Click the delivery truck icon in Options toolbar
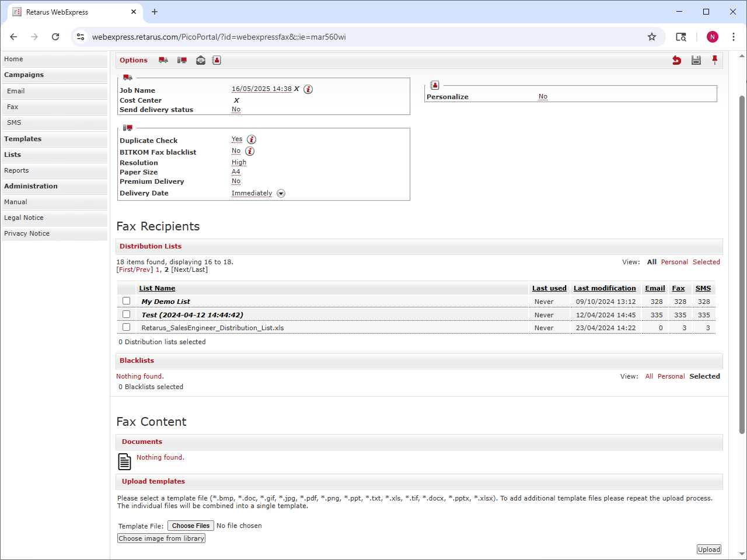The image size is (747, 560). (163, 60)
